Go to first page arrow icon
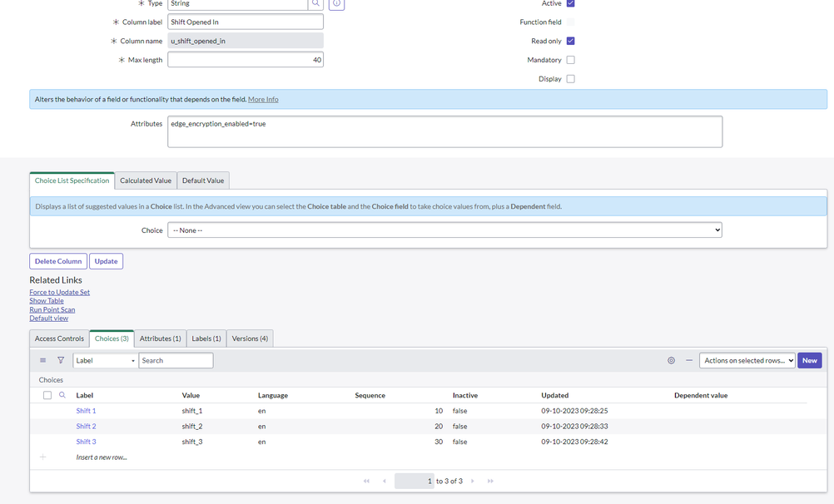The width and height of the screenshot is (834, 504). (366, 482)
